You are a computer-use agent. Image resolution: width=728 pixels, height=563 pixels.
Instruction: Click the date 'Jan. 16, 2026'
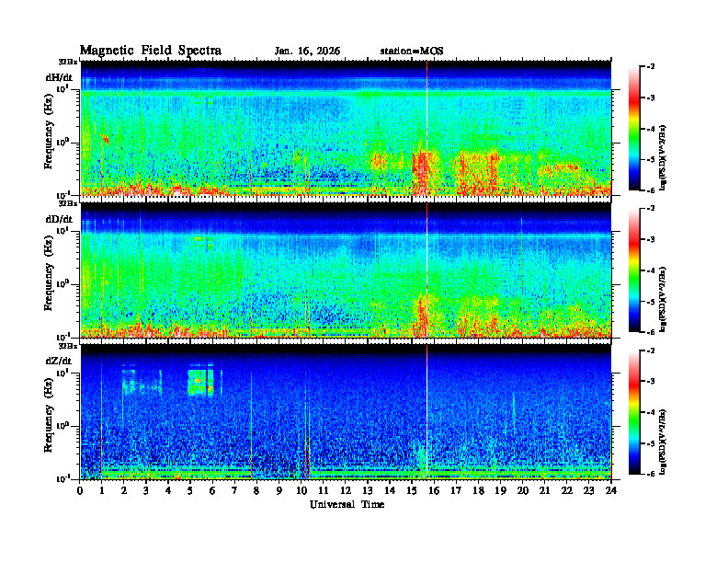click(x=307, y=52)
